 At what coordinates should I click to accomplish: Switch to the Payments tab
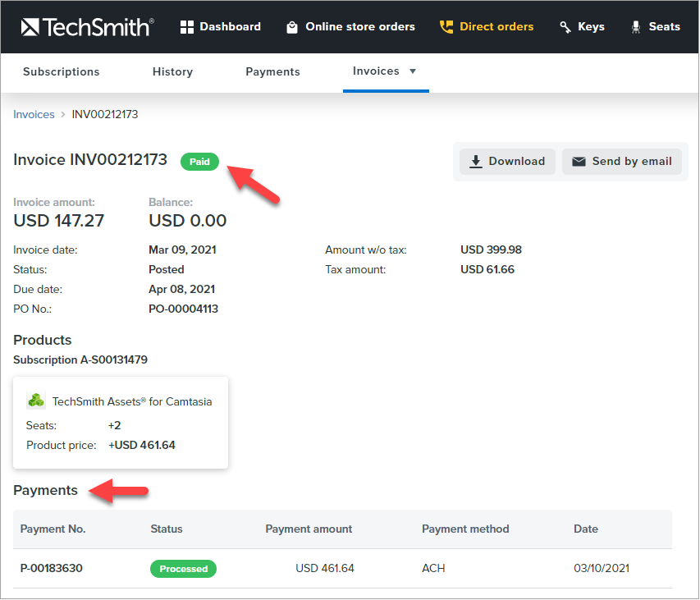(x=272, y=72)
